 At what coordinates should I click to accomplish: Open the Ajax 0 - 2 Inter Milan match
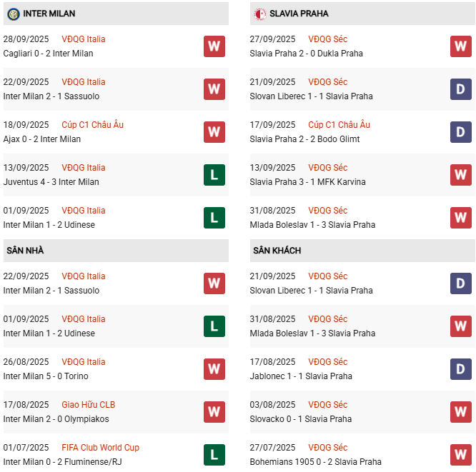point(42,139)
